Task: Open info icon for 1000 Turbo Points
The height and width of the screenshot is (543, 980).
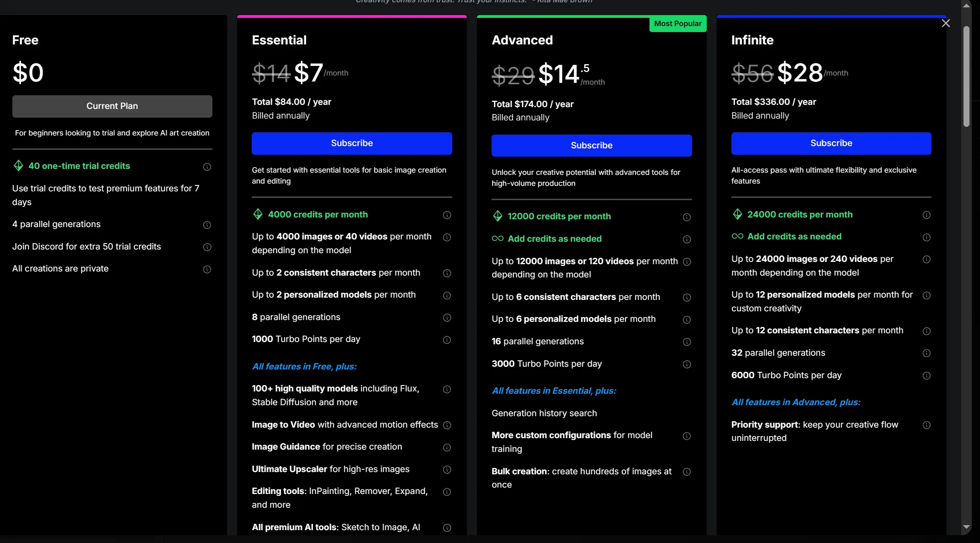Action: pyautogui.click(x=447, y=340)
